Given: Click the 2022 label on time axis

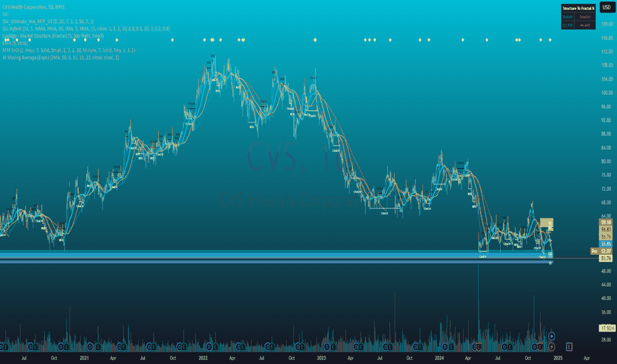Looking at the screenshot, I should (203, 358).
